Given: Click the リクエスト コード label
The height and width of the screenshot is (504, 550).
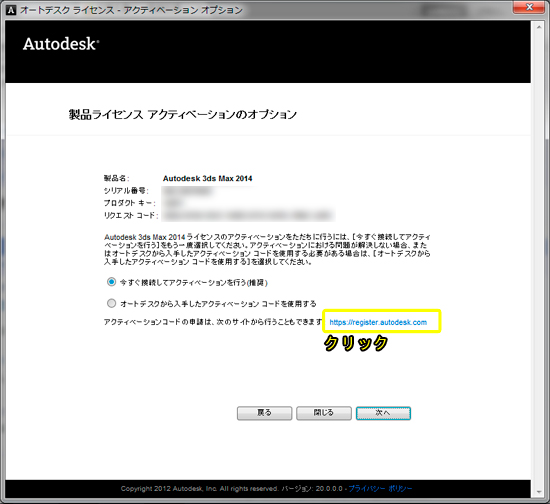Looking at the screenshot, I should pos(131,215).
